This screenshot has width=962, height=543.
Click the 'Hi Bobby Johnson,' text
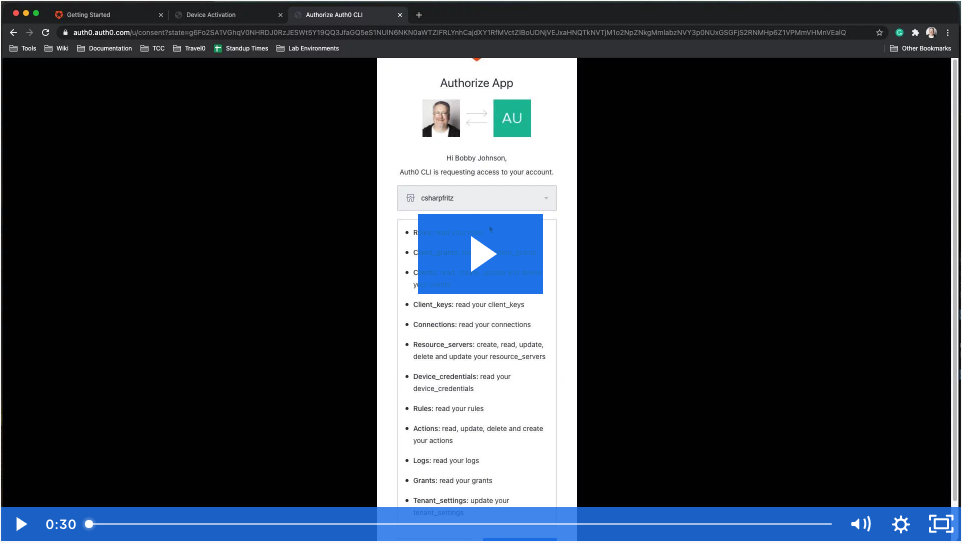coord(477,158)
